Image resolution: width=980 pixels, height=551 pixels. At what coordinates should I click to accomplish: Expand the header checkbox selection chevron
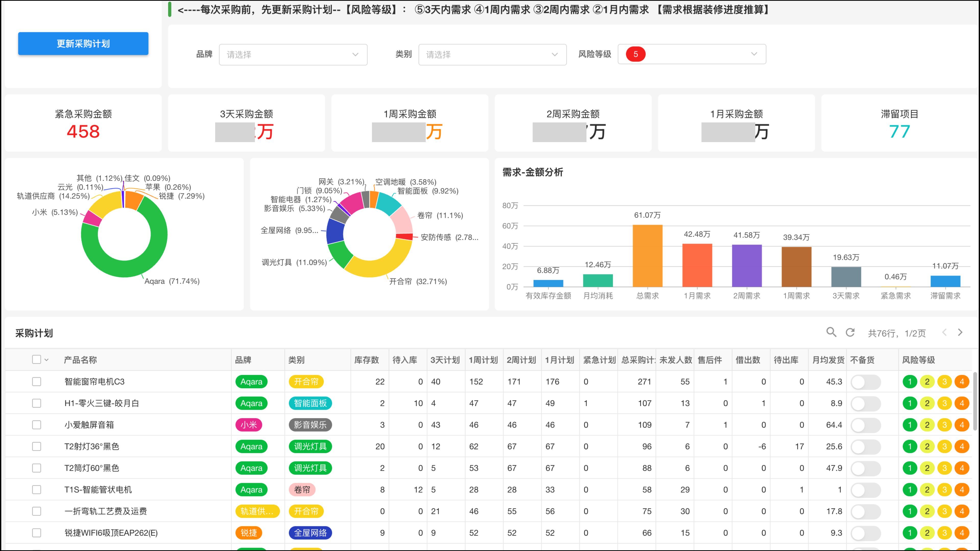[x=46, y=360]
